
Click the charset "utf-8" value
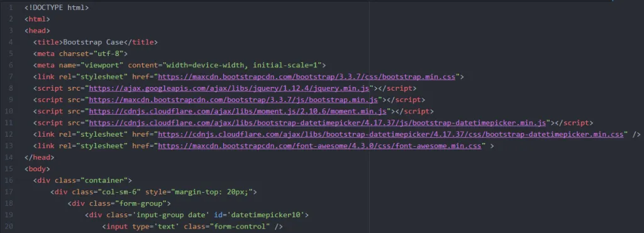(108, 54)
